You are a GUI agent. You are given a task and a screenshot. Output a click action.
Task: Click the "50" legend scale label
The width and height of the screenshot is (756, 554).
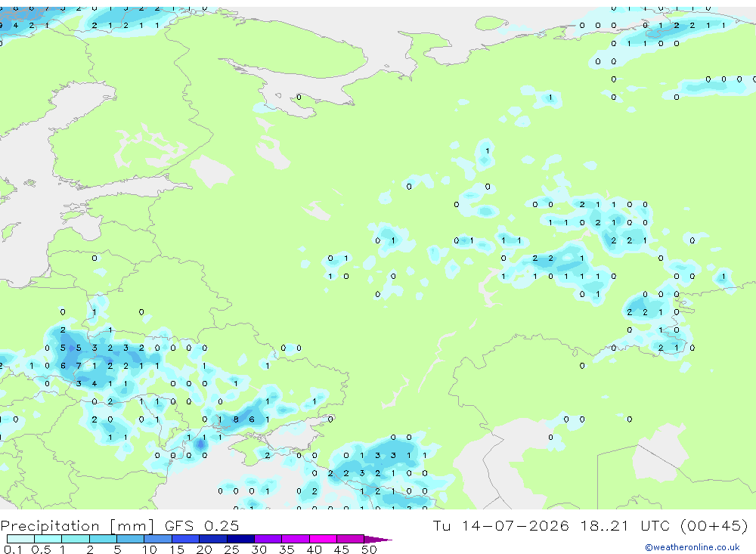click(x=369, y=549)
